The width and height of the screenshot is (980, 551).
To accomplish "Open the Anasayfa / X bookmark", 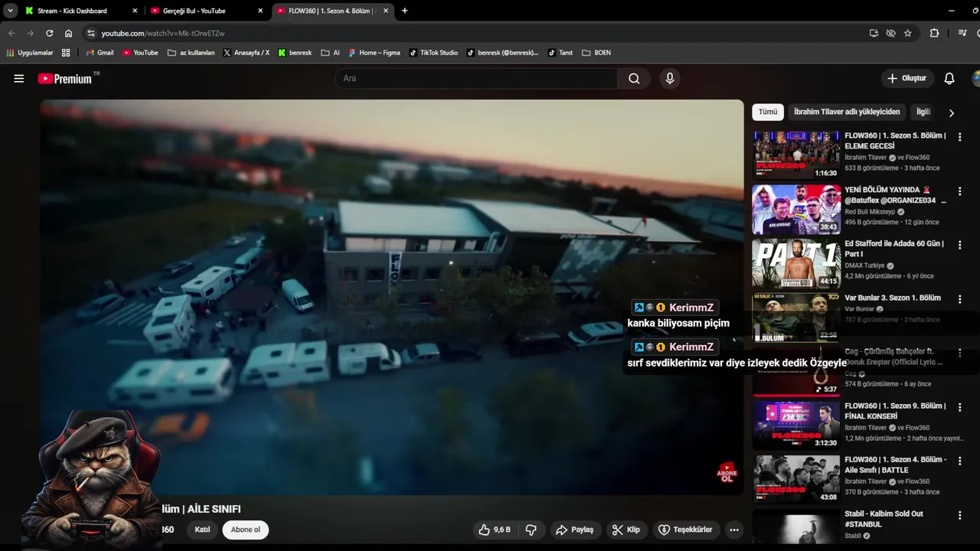I will coord(247,53).
